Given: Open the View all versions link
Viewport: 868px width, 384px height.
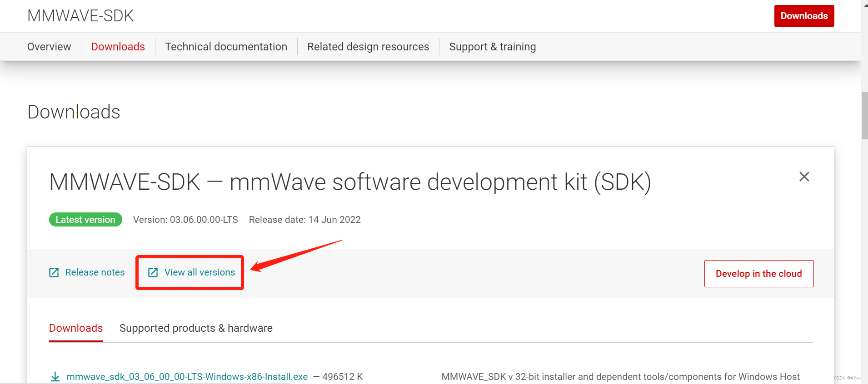Looking at the screenshot, I should tap(200, 272).
